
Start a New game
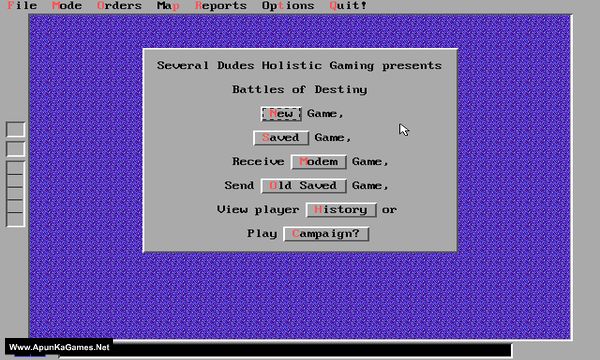point(281,114)
